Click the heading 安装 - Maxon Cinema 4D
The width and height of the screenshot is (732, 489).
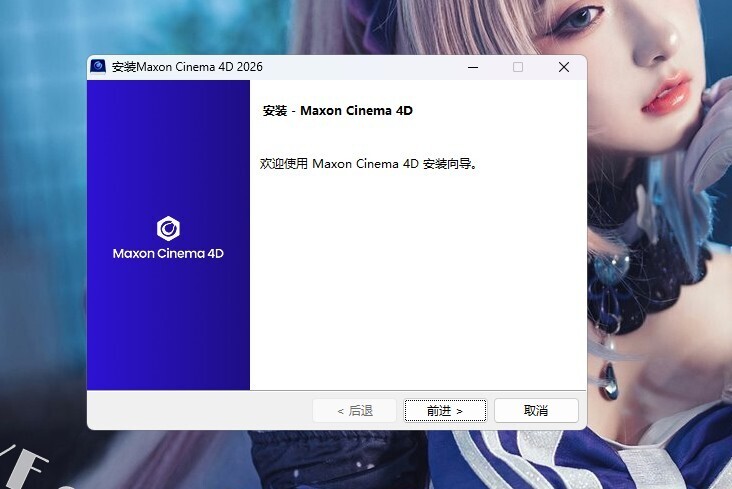point(338,111)
